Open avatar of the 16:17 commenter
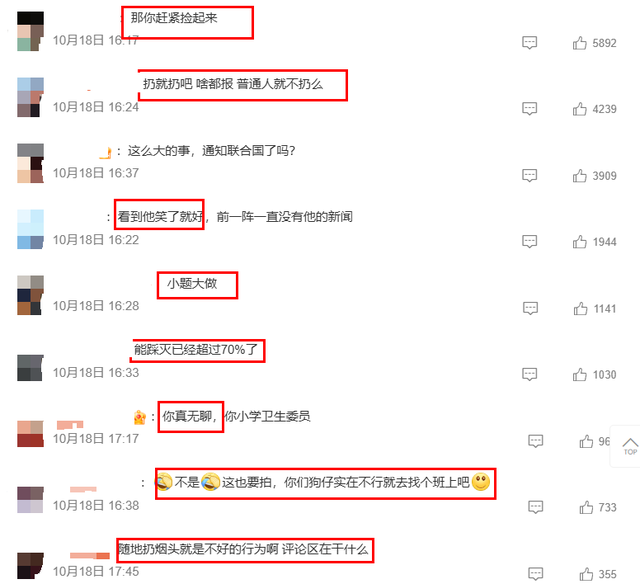The height and width of the screenshot is (584, 640). click(30, 31)
